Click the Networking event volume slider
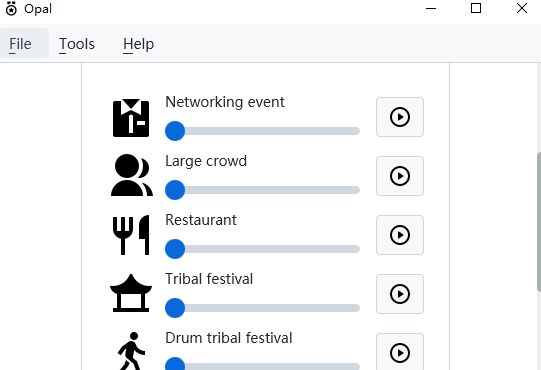Image resolution: width=541 pixels, height=370 pixels. (263, 131)
